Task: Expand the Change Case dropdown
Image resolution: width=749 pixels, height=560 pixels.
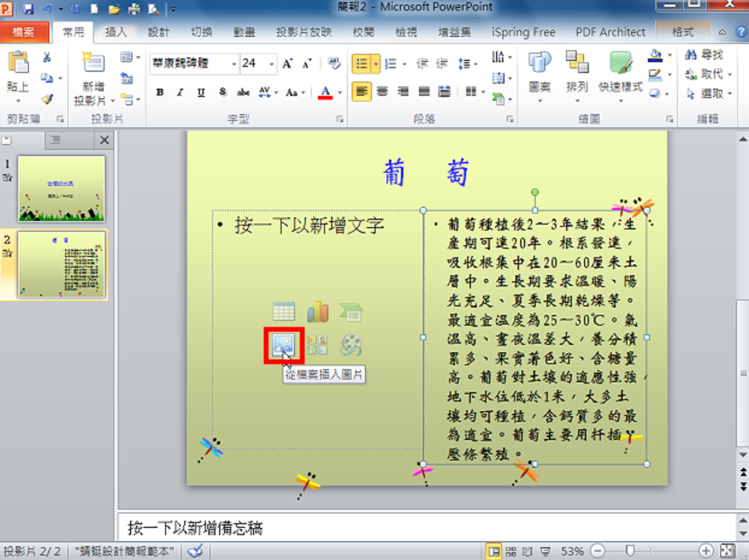Action: (x=303, y=92)
